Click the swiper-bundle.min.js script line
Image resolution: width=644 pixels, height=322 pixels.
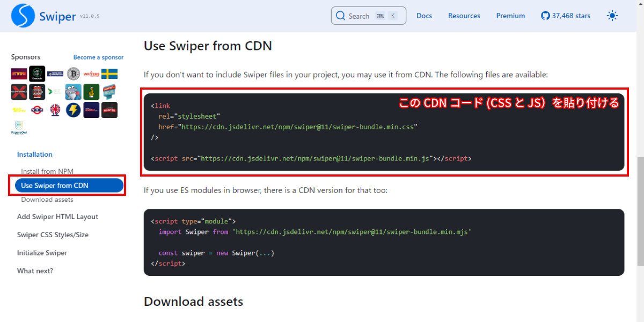coord(311,159)
